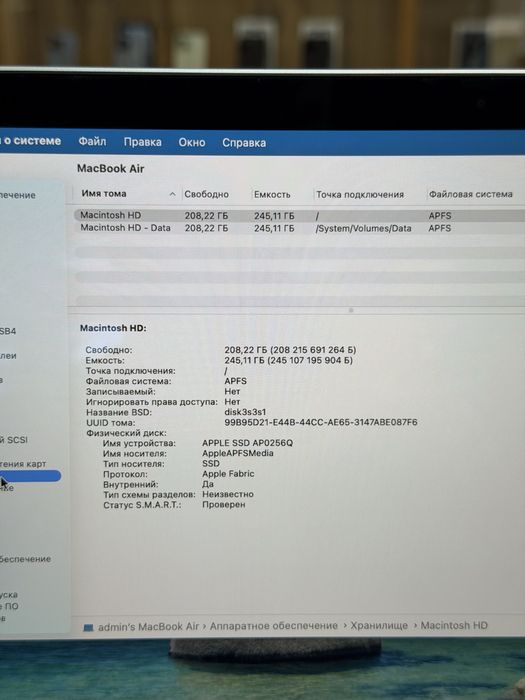Sort by Свободно column header
Screen dimensions: 525x700
point(206,194)
